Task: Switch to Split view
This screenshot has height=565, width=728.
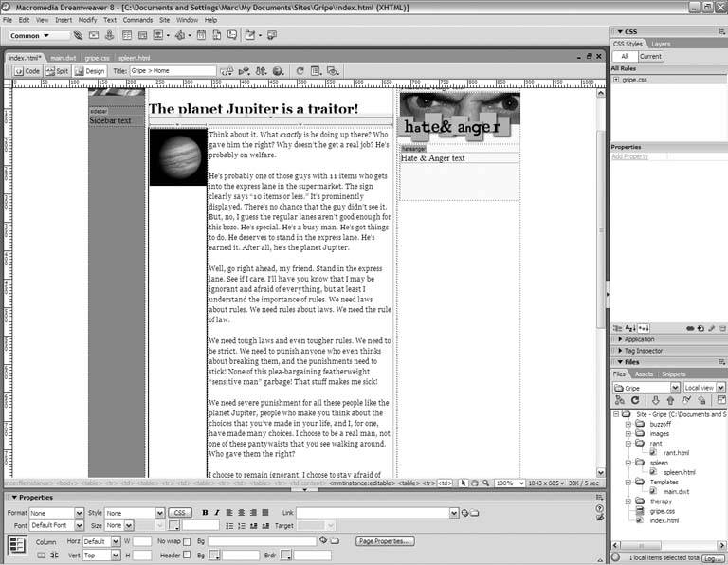Action: [58, 71]
